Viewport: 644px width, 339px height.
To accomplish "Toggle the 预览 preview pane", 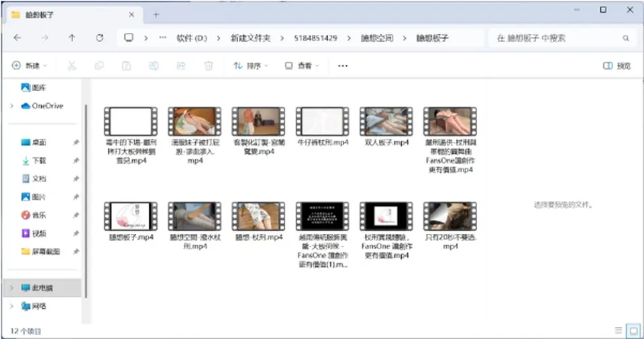I will point(617,66).
